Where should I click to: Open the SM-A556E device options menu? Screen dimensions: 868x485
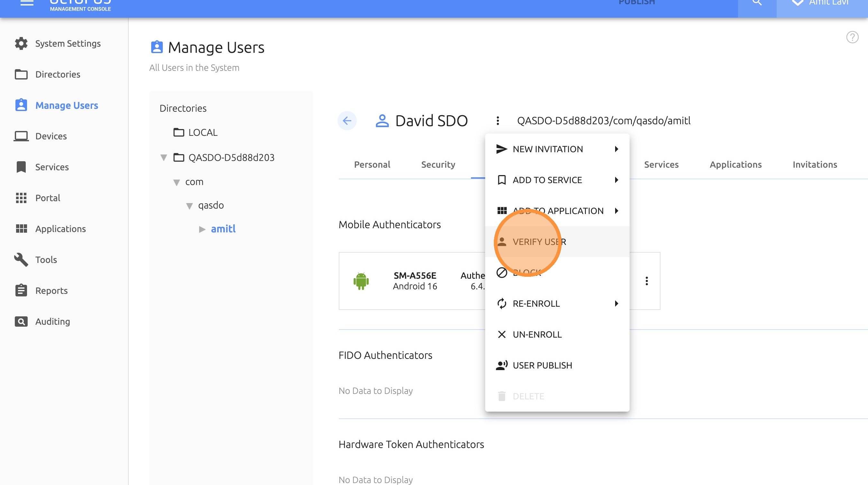click(646, 281)
